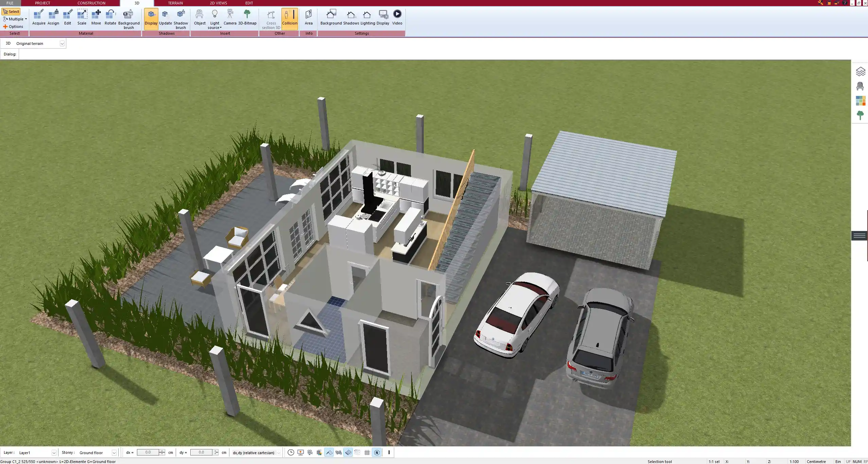
Task: Open the Original terrain dropdown
Action: point(62,43)
